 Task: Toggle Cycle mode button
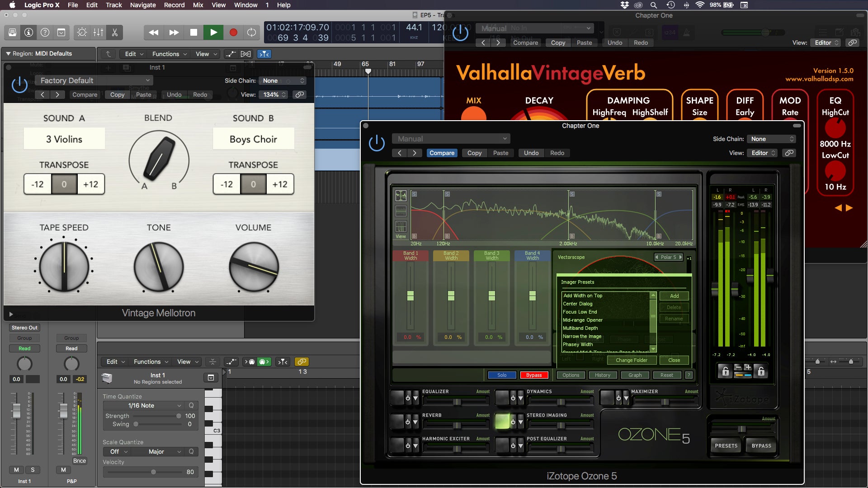point(251,32)
